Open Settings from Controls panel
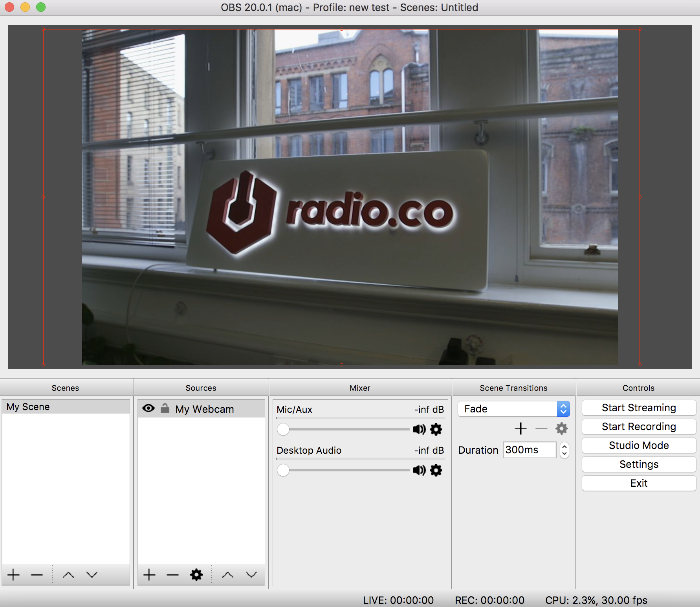 [x=639, y=464]
